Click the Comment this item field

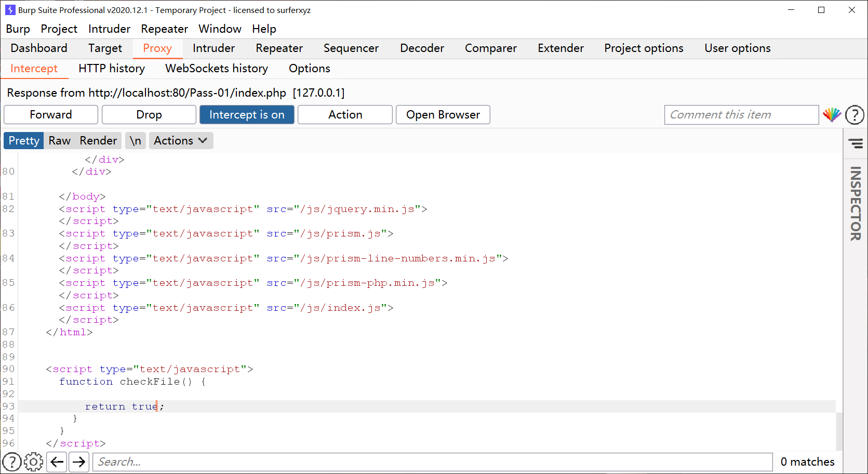pyautogui.click(x=741, y=115)
